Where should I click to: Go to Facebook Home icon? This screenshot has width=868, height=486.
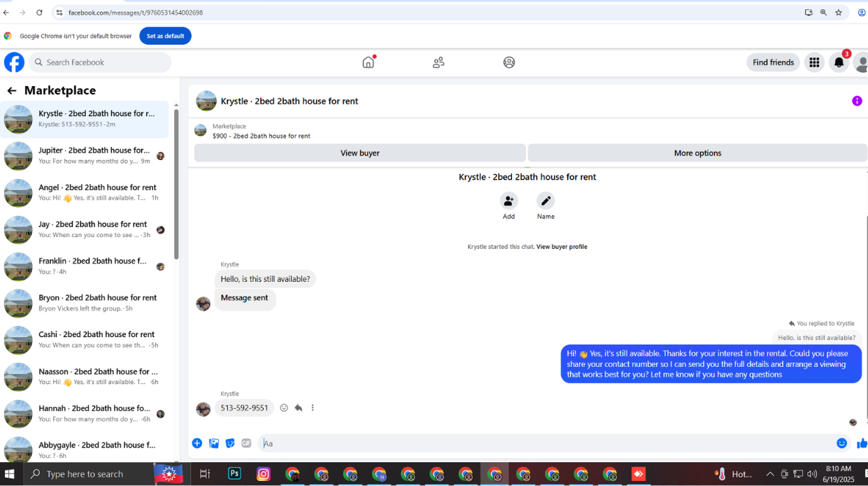coord(369,62)
